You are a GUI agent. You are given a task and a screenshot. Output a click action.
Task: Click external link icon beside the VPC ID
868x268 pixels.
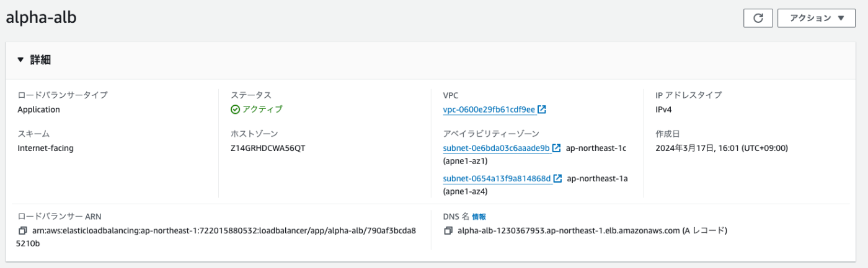coord(542,110)
